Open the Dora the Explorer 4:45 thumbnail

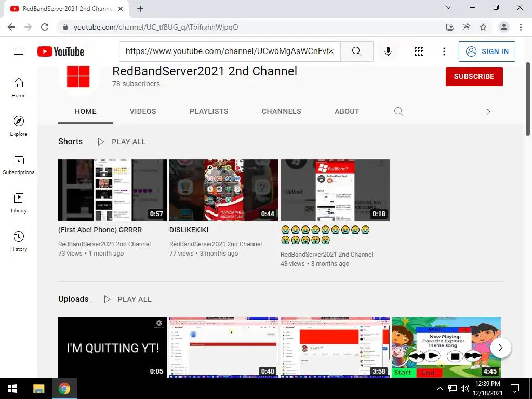tap(446, 348)
